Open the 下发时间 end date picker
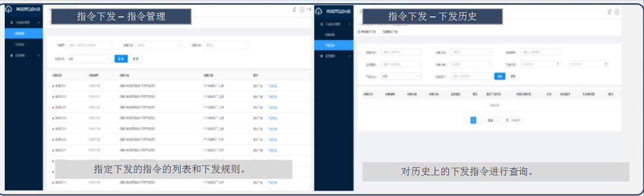This screenshot has width=644, height=196. pyautogui.click(x=589, y=64)
